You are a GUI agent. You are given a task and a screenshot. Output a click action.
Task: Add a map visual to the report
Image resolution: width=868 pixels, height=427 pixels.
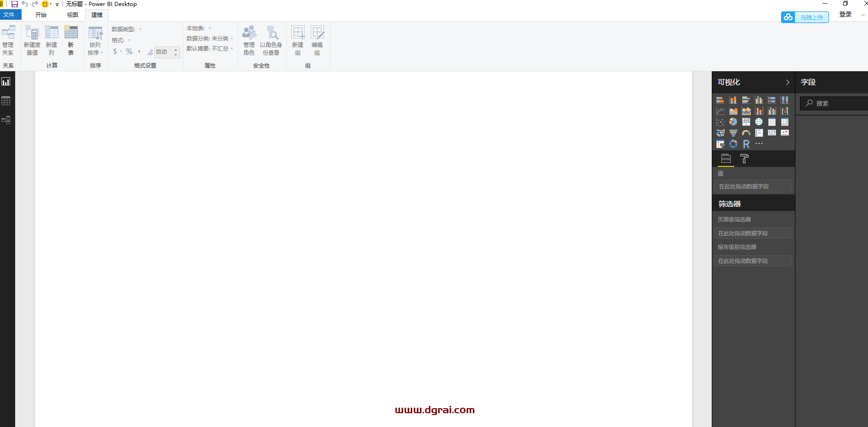point(759,121)
